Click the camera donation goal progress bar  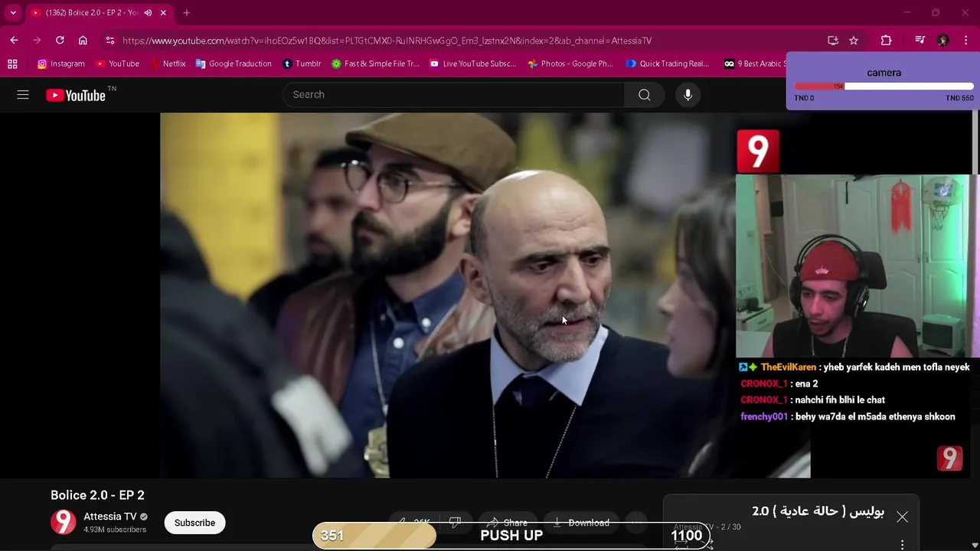click(884, 86)
